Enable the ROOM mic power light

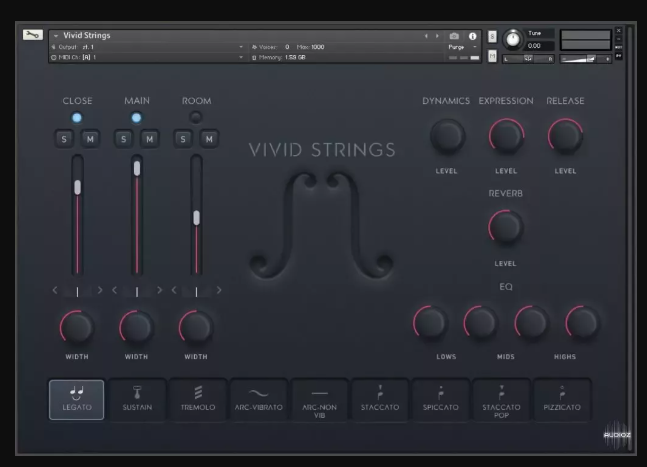(196, 118)
